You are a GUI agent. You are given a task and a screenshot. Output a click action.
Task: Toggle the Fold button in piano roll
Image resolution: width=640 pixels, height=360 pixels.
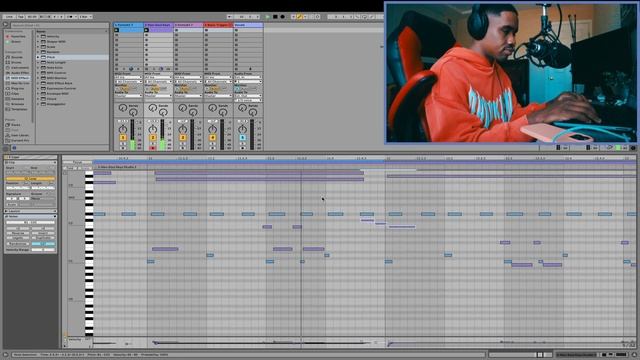70,168
